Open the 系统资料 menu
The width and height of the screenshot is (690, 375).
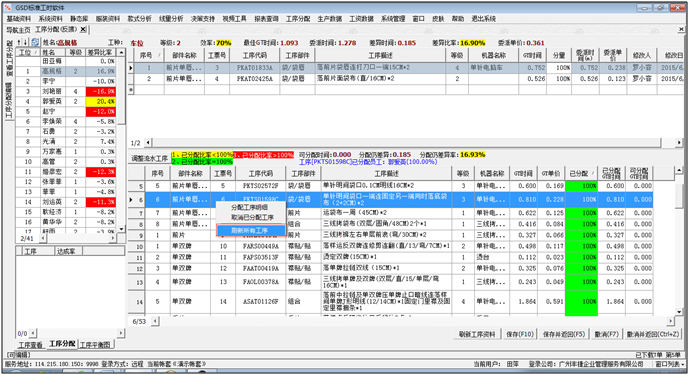point(51,18)
